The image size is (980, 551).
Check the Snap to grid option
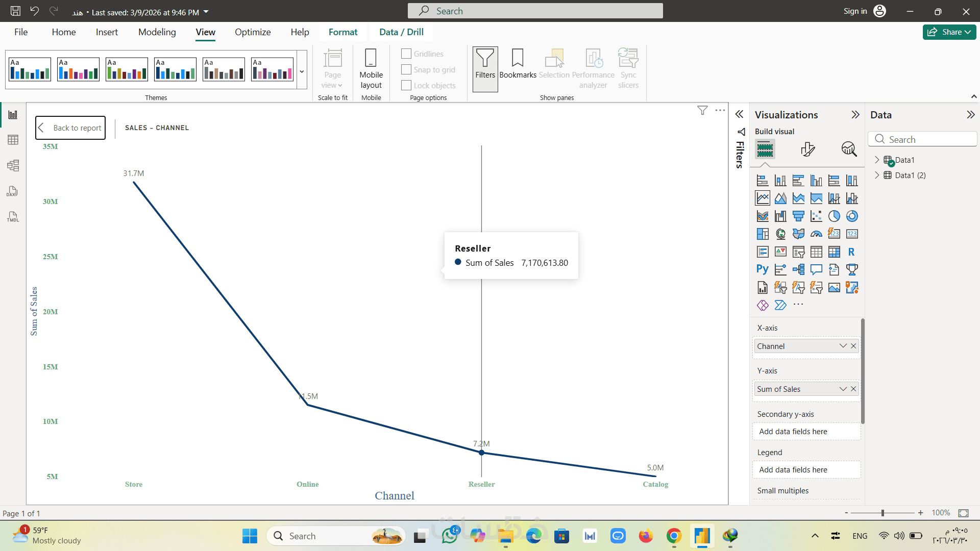pos(406,69)
